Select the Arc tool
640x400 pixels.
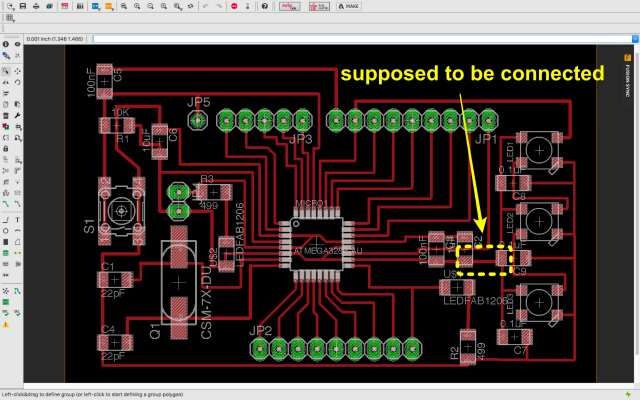pyautogui.click(x=18, y=231)
